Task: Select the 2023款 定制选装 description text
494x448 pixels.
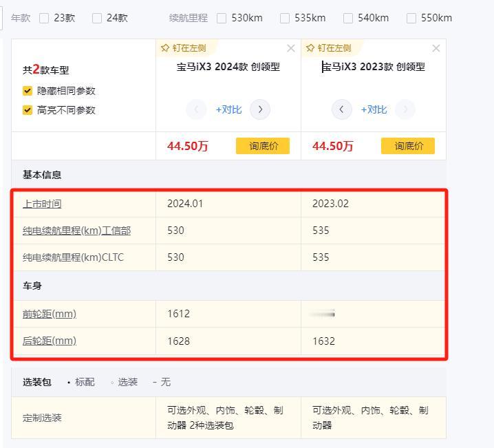Action: point(370,418)
